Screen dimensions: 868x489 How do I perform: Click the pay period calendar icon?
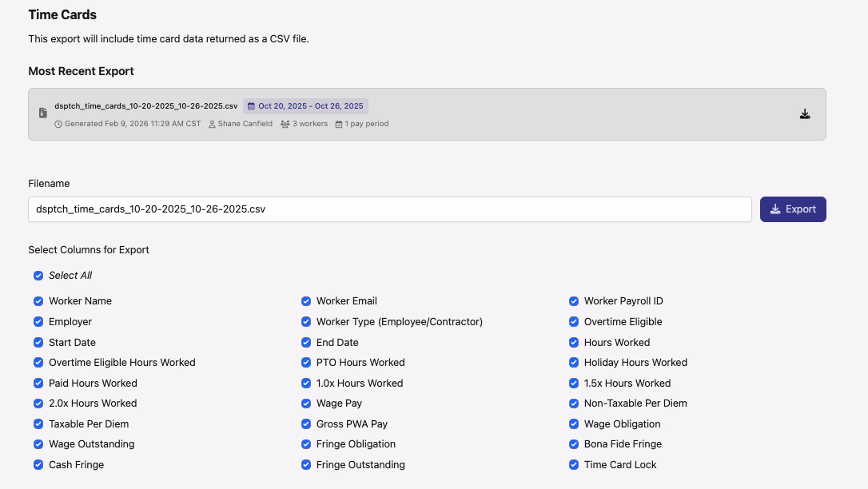pyautogui.click(x=339, y=124)
